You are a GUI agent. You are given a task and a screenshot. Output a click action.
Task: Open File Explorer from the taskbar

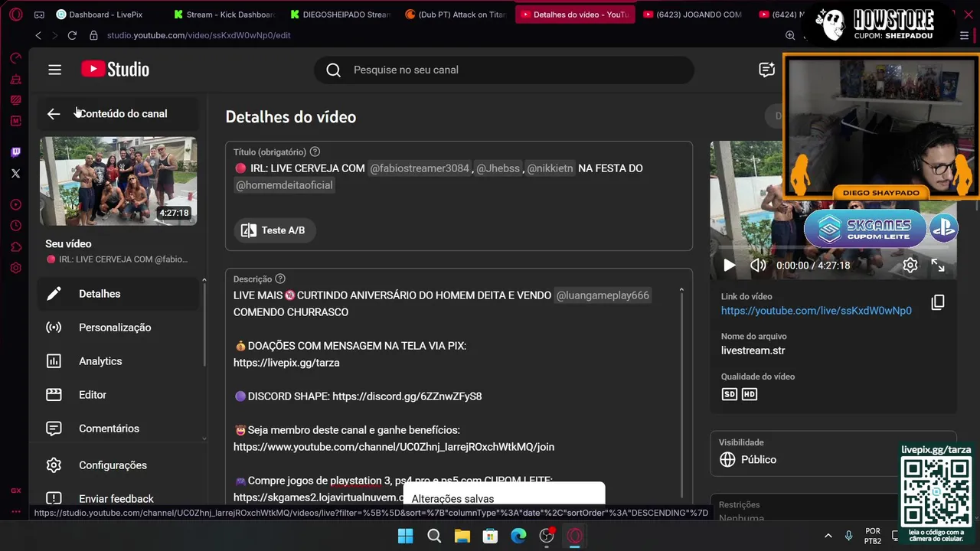(462, 536)
